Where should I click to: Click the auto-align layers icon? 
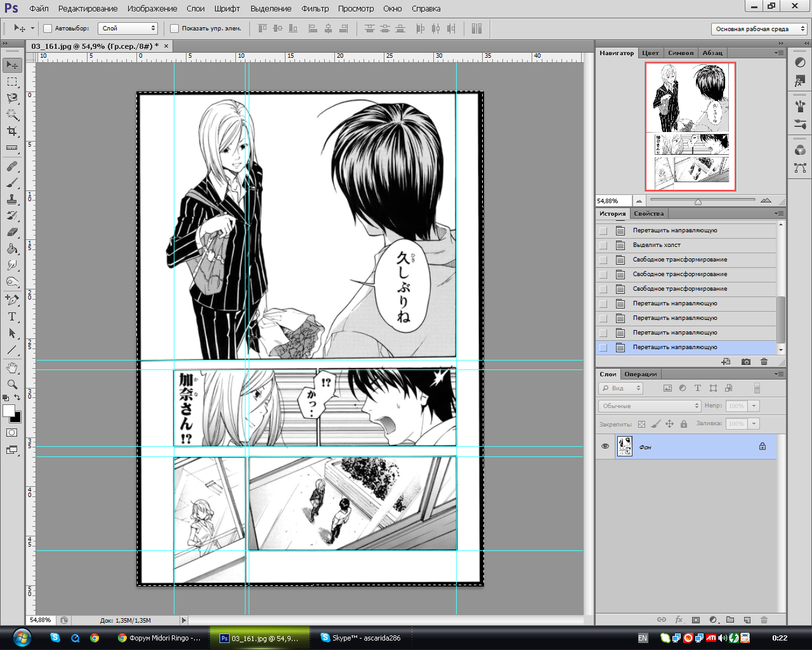pos(477,29)
